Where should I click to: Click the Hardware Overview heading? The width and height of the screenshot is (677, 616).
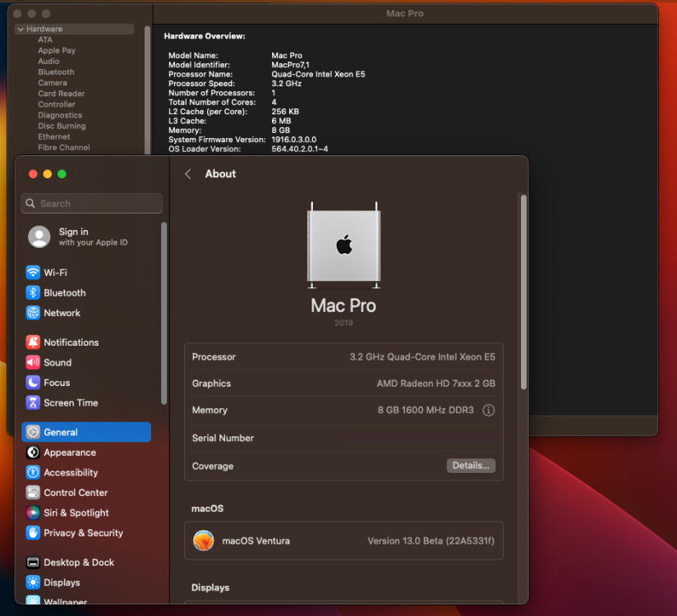(205, 36)
